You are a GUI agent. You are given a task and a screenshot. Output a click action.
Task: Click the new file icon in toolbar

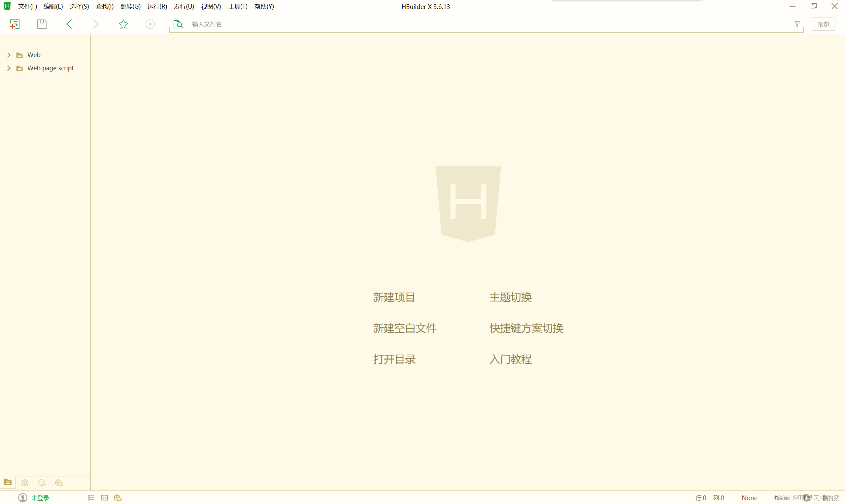click(x=15, y=24)
